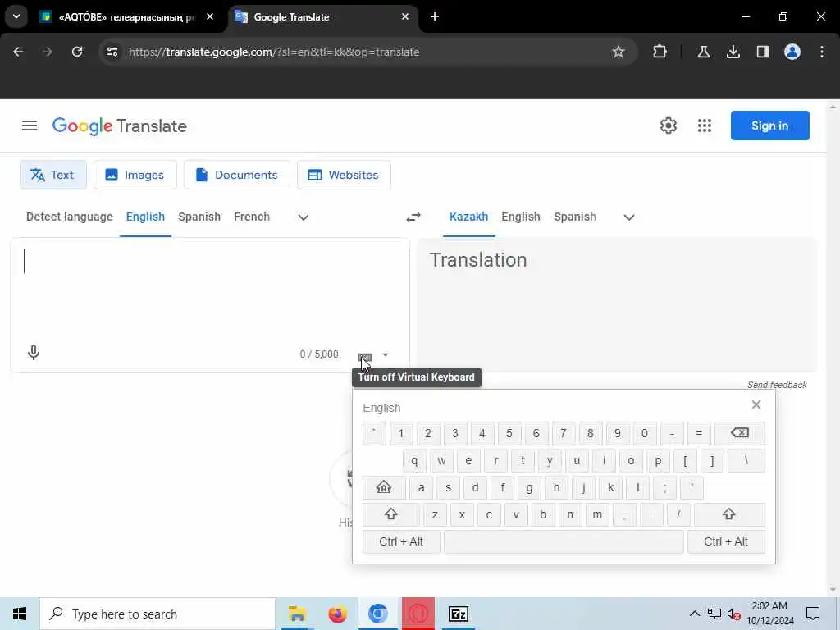Toggle left shift on virtual keyboard

[391, 514]
